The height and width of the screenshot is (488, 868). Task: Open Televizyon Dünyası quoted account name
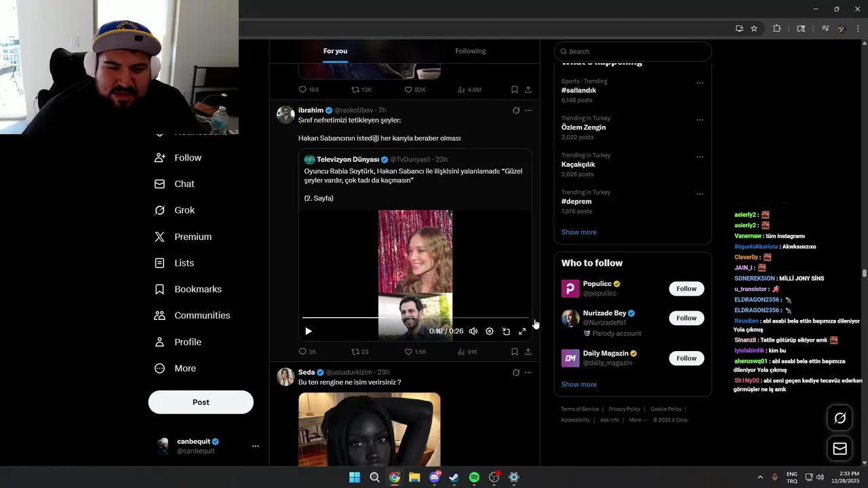pos(349,160)
